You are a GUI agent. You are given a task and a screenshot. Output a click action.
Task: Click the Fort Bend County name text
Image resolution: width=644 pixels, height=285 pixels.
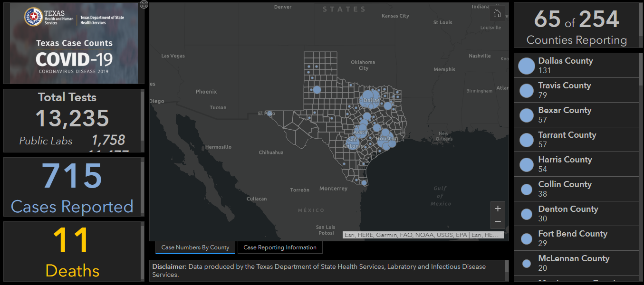point(573,234)
